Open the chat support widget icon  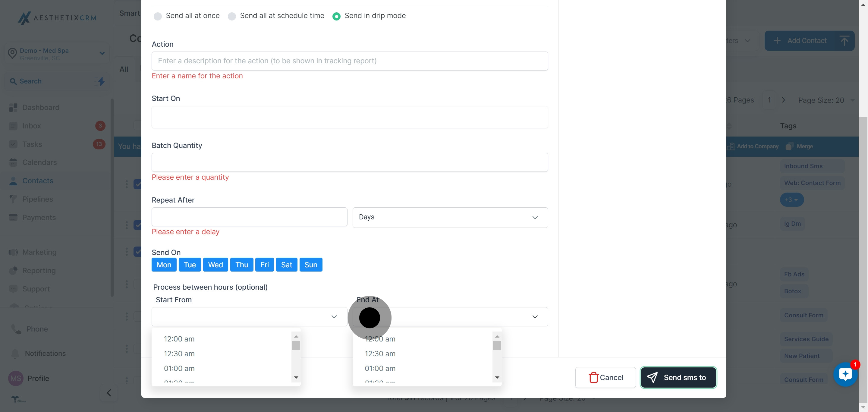pos(845,374)
